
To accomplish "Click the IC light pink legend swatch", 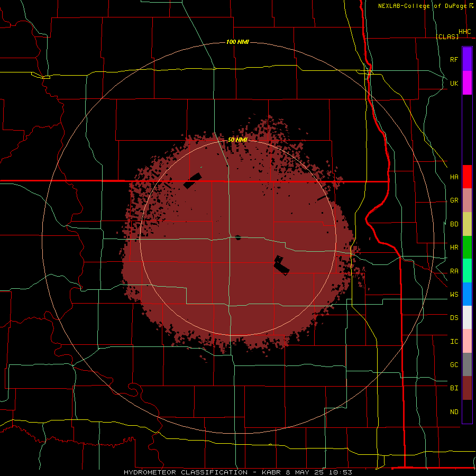I will (467, 341).
